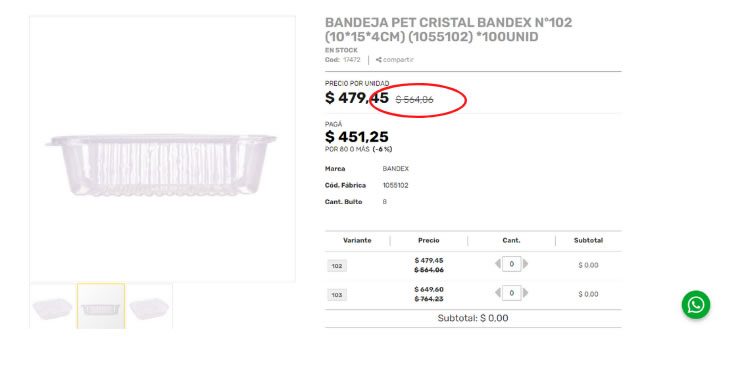The image size is (730, 370).
Task: Click the product title heading
Action: coord(448,30)
